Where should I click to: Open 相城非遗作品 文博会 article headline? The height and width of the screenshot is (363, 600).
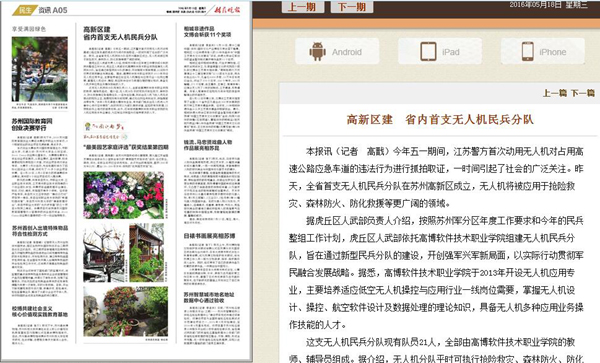[207, 31]
